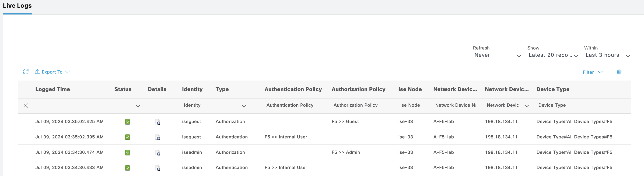
Task: Expand the Type filter dropdown
Action: coord(231,106)
